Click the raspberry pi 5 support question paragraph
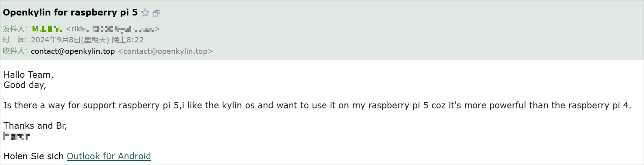 tap(317, 106)
